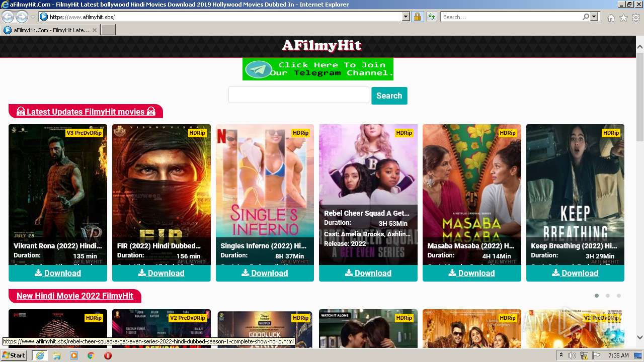Open Favorites star icon
Screen dimensions: 644x362
click(623, 18)
